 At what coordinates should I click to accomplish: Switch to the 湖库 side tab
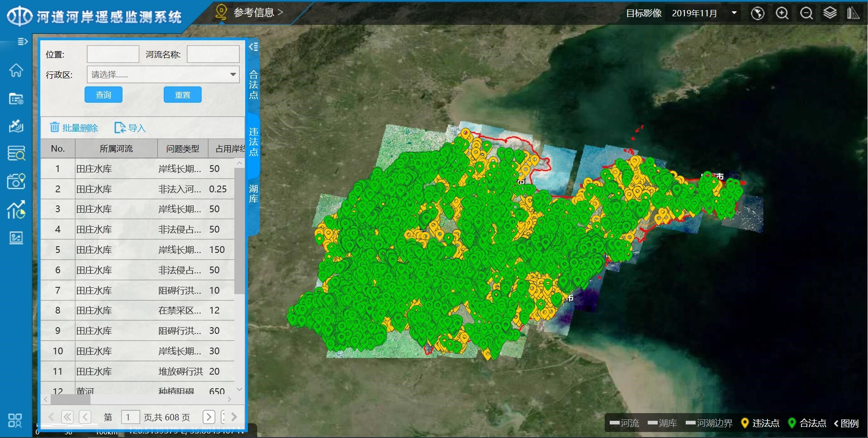click(x=253, y=194)
